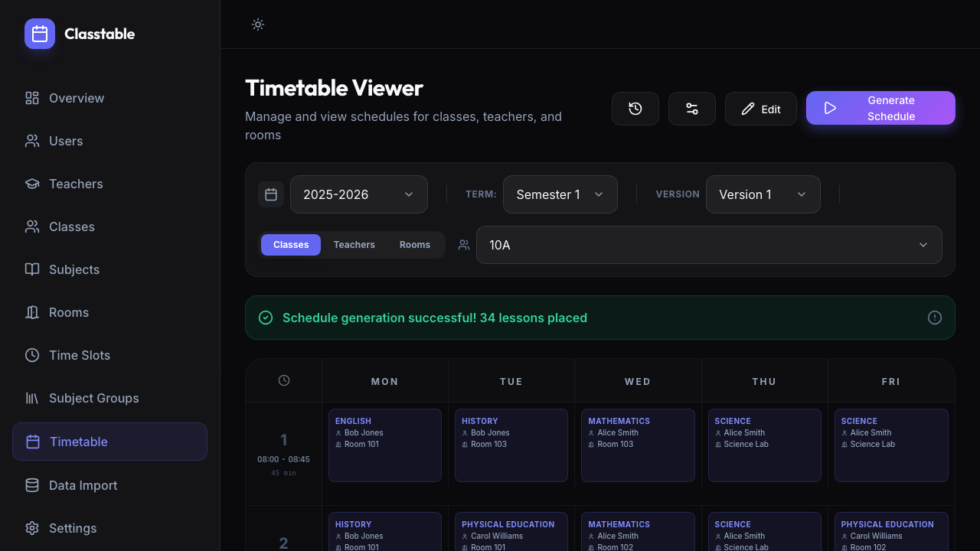Image resolution: width=980 pixels, height=551 pixels.
Task: Open the Semester 1 term dropdown
Action: click(560, 194)
